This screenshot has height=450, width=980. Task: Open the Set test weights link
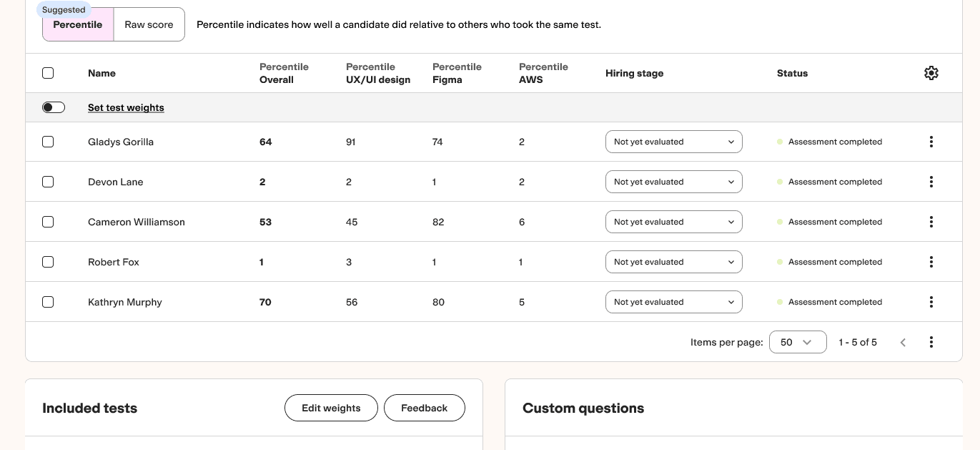[126, 107]
